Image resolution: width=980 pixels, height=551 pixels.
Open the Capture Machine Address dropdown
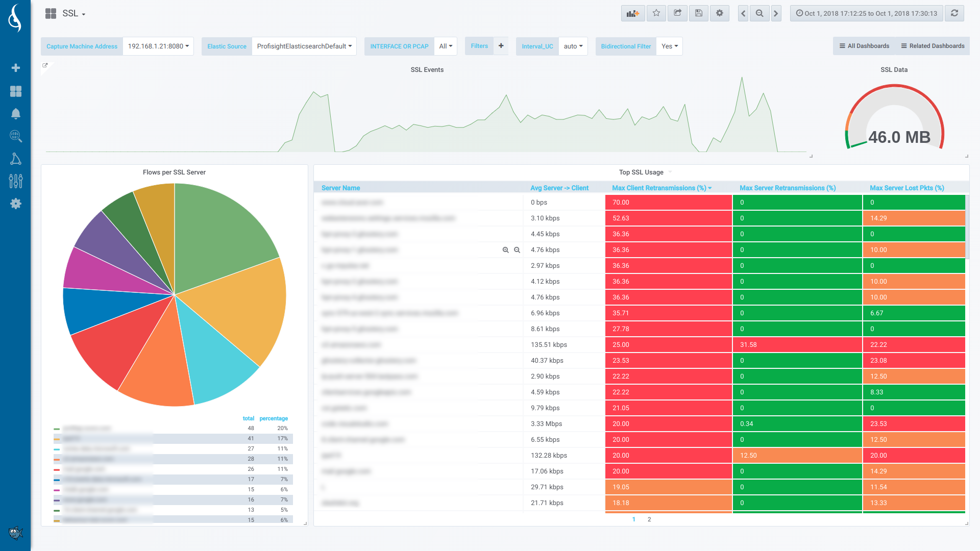(158, 46)
